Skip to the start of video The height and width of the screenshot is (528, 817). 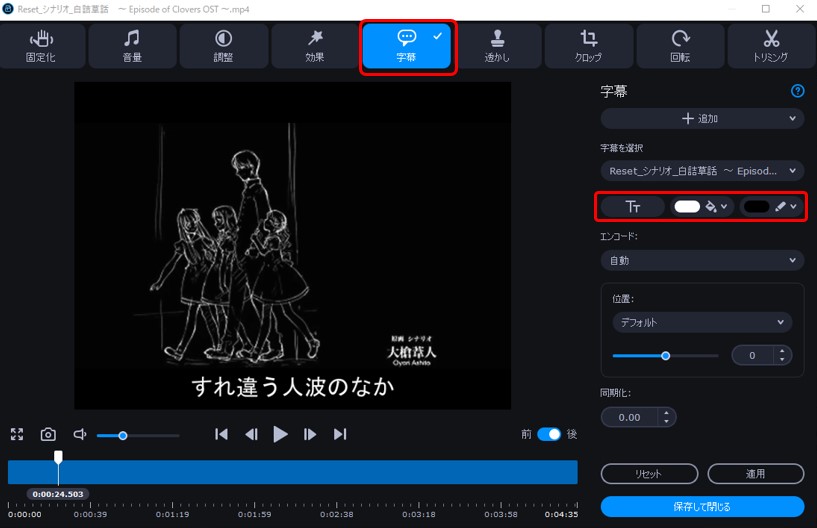221,434
